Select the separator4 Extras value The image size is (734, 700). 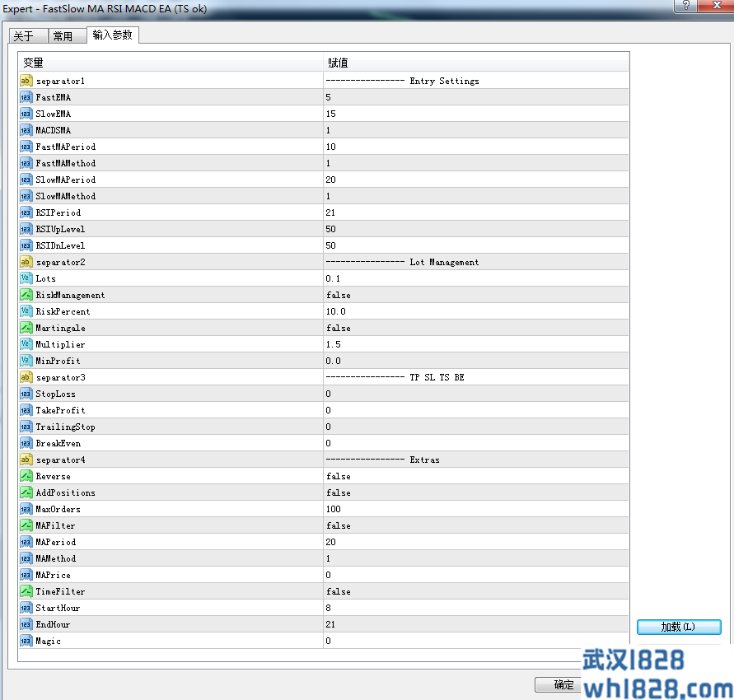(383, 460)
